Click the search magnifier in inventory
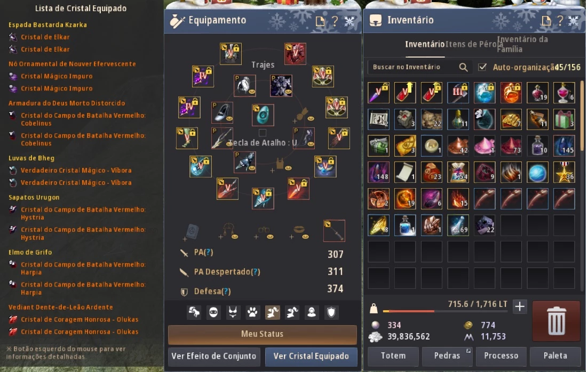This screenshot has width=588, height=372. click(463, 67)
